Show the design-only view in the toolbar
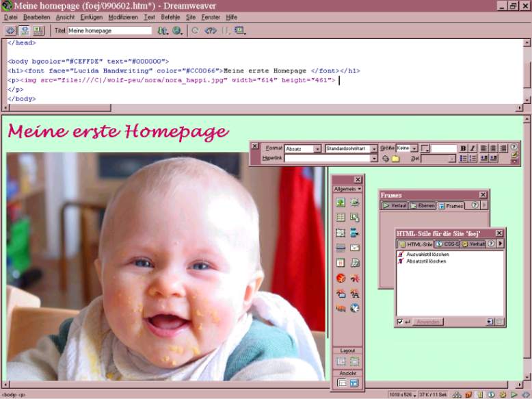This screenshot has width=532, height=399. point(38,31)
